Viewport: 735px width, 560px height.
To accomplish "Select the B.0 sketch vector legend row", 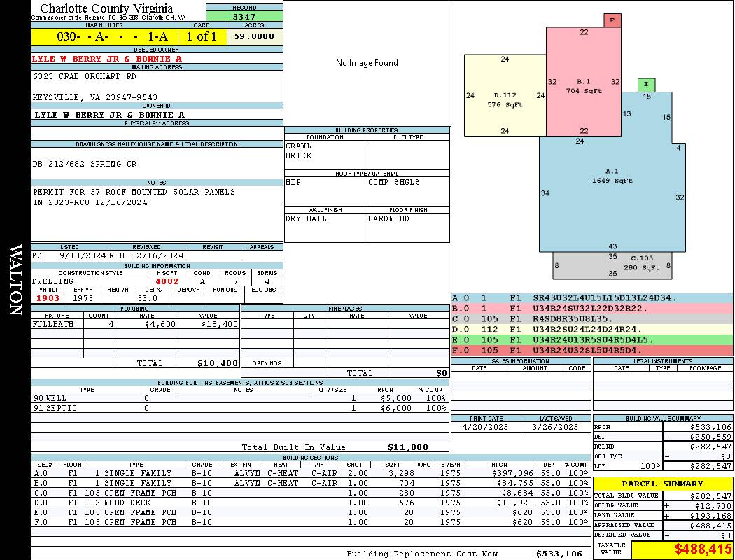I will tap(592, 309).
